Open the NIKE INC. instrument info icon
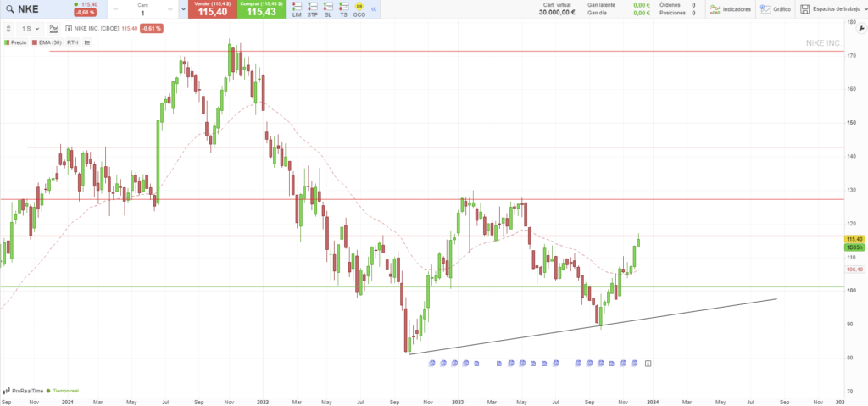 click(70, 29)
